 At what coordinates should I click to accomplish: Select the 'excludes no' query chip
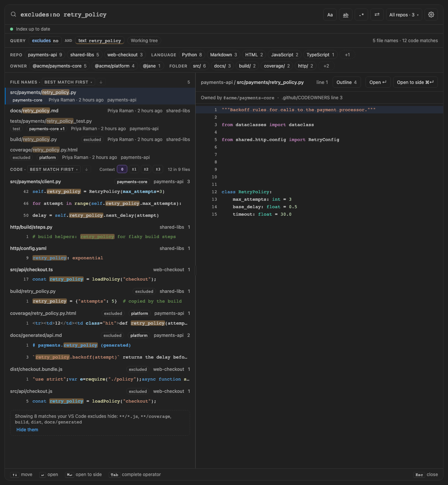[45, 41]
